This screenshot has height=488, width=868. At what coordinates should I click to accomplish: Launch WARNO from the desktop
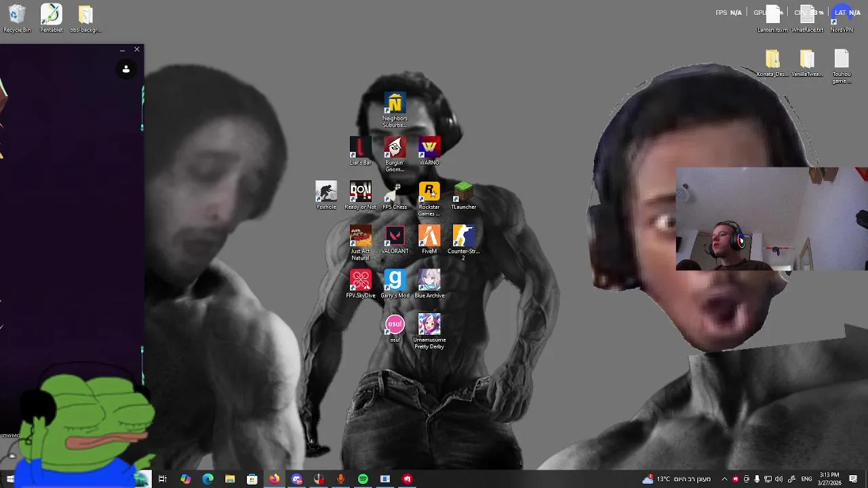click(429, 150)
